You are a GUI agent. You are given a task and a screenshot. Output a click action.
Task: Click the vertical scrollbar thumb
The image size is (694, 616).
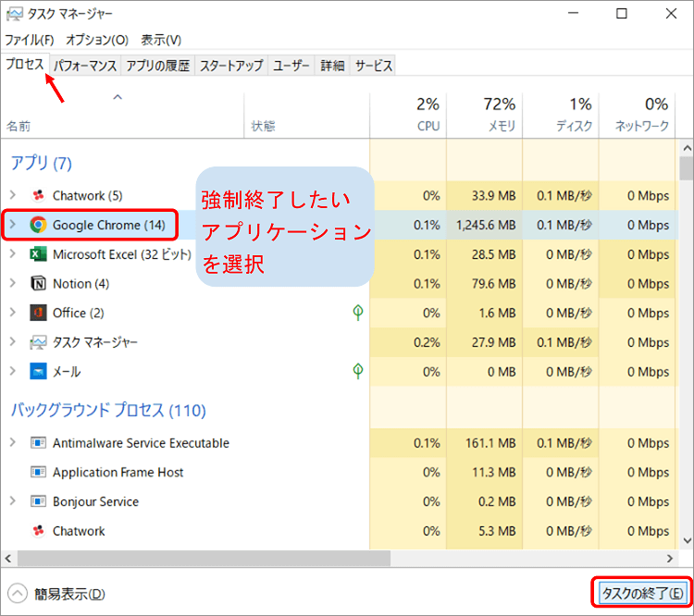[687, 167]
